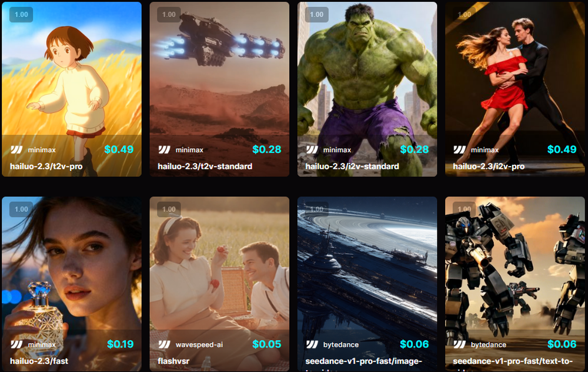Image resolution: width=588 pixels, height=372 pixels.
Task: Click the $0.05 price on flashvsr card
Action: 266,344
